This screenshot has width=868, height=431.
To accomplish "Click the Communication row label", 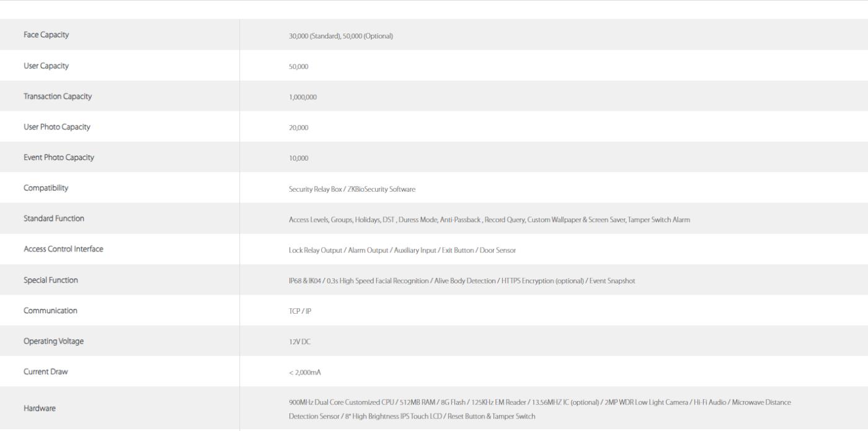I will pos(50,311).
